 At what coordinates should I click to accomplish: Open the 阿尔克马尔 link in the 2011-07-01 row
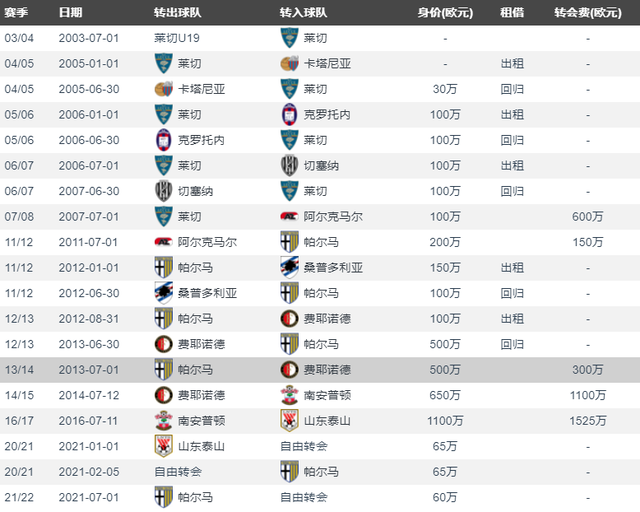pos(207,242)
